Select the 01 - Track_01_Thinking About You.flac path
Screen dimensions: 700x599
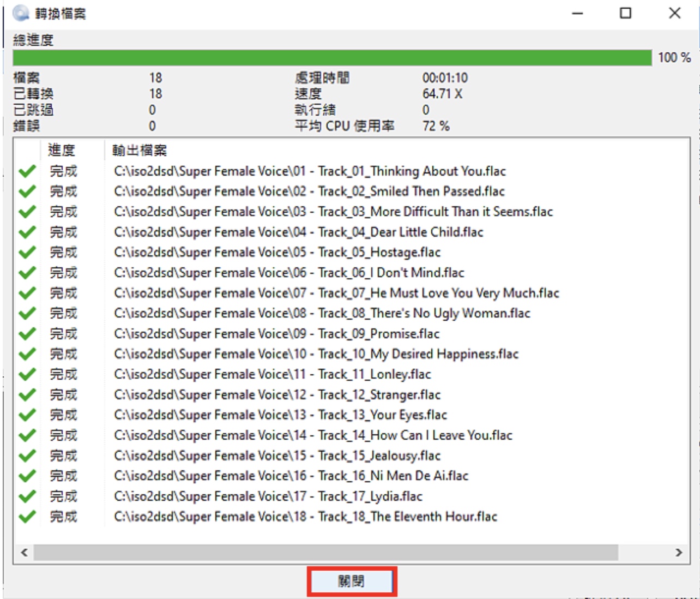pos(310,171)
